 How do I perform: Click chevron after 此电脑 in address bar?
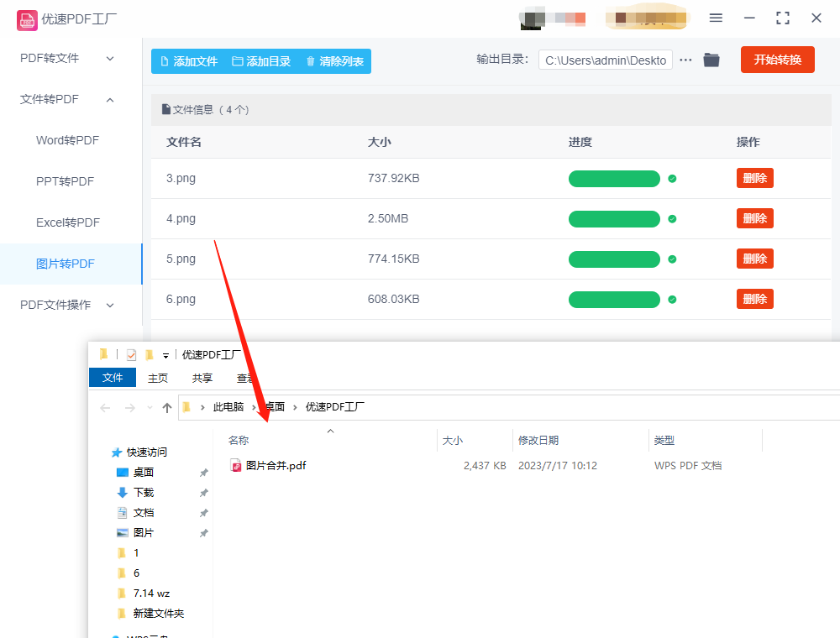click(254, 408)
